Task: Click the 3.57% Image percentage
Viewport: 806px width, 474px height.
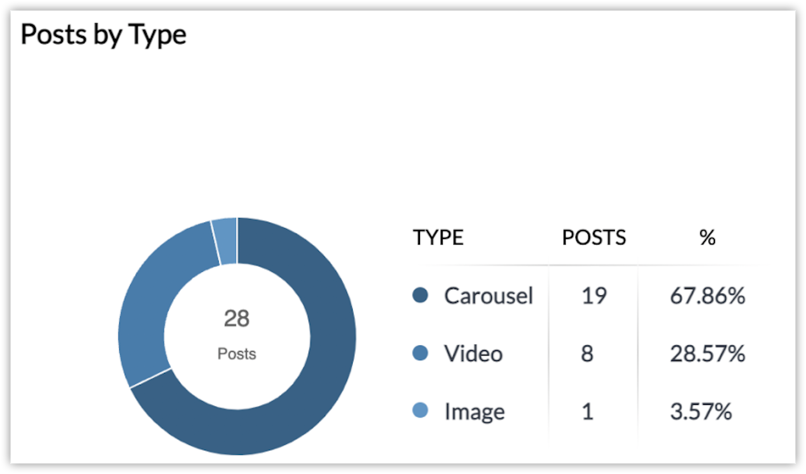Action: coord(701,412)
